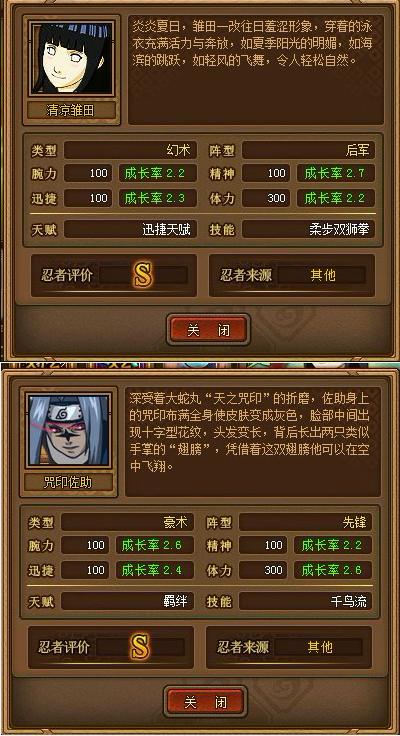Click the S rating icon for 清凉雏田

pyautogui.click(x=143, y=275)
